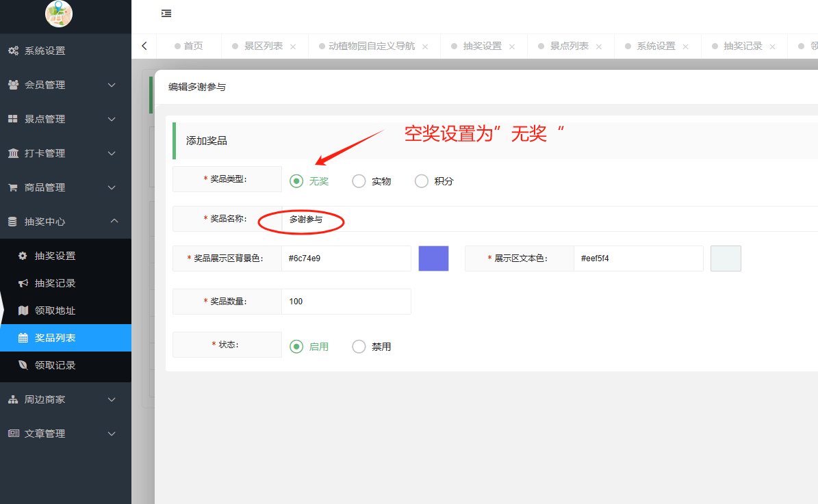Expand the 周边商家 menu chevron
The height and width of the screenshot is (504, 818).
point(112,400)
